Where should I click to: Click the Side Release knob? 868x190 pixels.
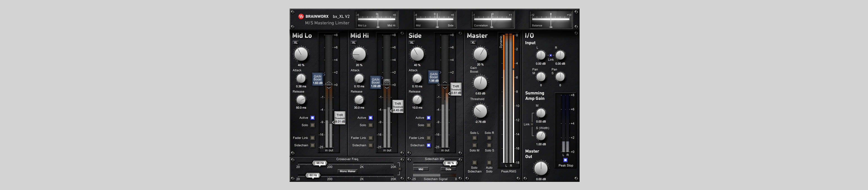tap(417, 100)
